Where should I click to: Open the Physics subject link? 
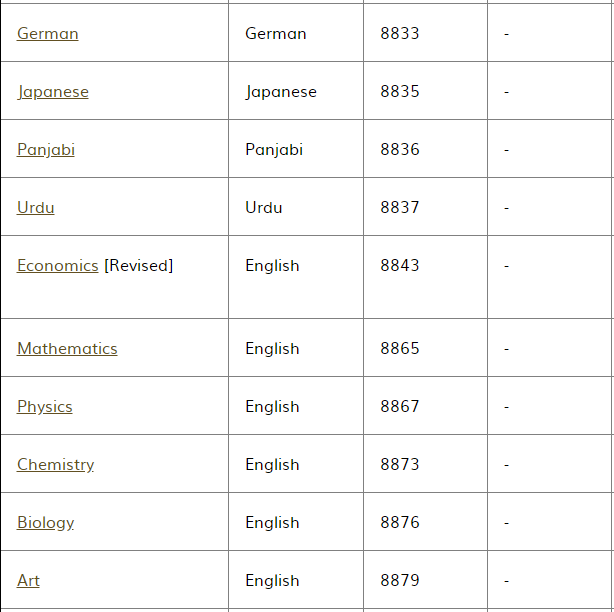point(45,406)
